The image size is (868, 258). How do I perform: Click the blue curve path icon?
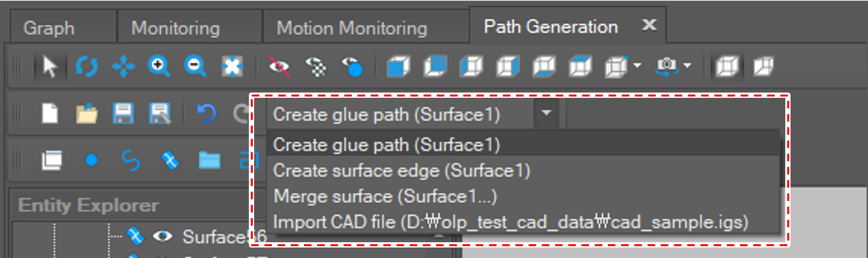[x=131, y=160]
